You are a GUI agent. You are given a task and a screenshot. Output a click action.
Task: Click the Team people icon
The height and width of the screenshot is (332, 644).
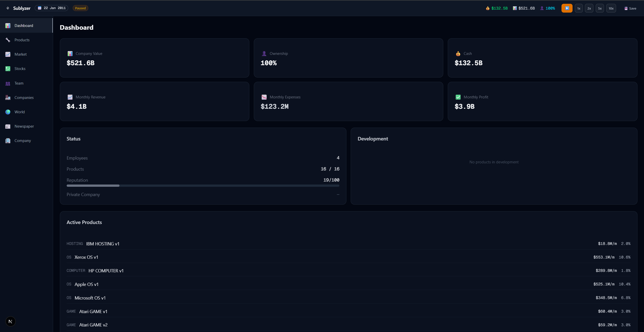pyautogui.click(x=8, y=83)
